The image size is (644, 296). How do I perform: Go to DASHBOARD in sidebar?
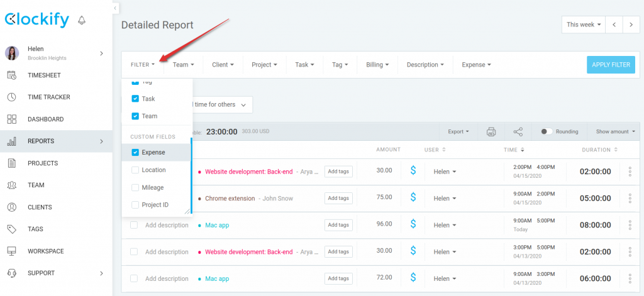(x=45, y=119)
